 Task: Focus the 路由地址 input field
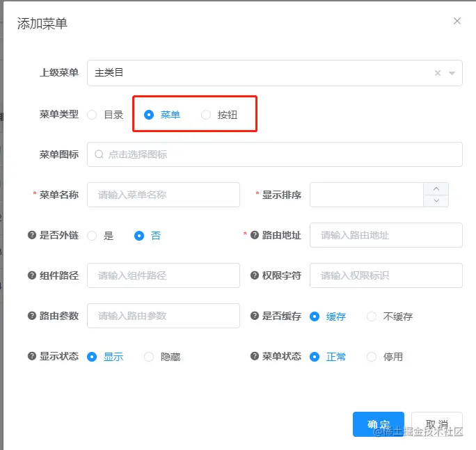(x=386, y=235)
